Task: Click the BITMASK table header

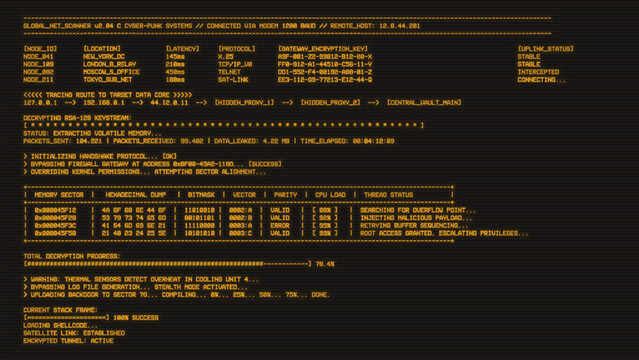Action: click(x=201, y=194)
